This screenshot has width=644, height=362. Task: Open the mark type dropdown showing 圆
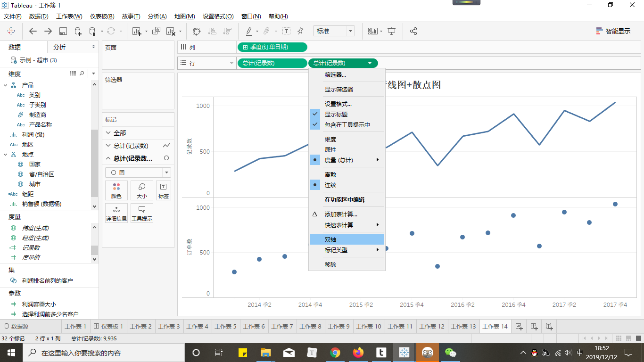[x=138, y=173]
